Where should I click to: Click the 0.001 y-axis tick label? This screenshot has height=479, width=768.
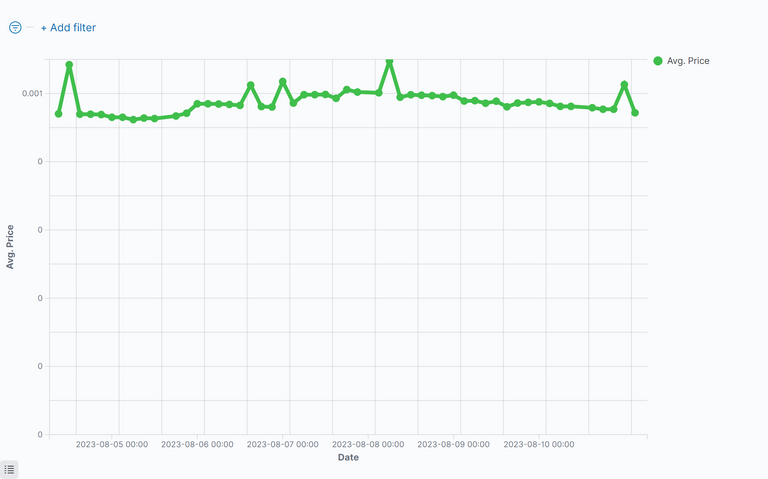(33, 93)
